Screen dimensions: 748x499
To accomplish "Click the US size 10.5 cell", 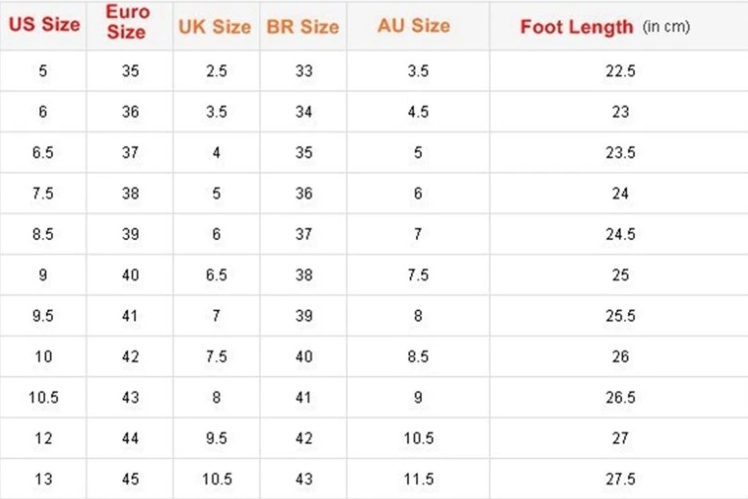I will point(43,397).
